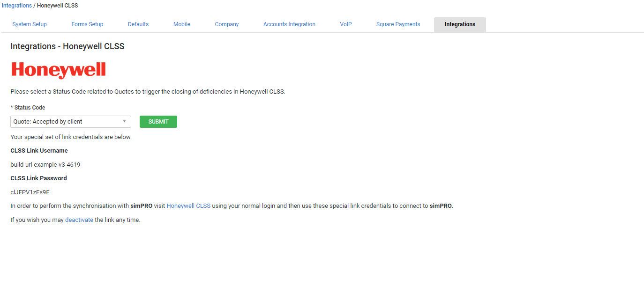Select the Defaults tab
Screen dimensions: 644x294
(138, 24)
